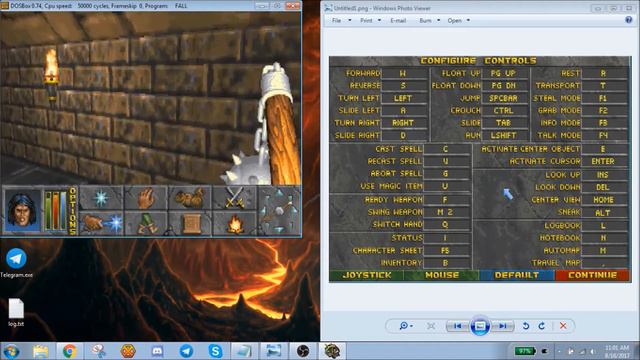
Task: Open the zoom magnifier dropdown in Photo Viewer
Action: (405, 326)
